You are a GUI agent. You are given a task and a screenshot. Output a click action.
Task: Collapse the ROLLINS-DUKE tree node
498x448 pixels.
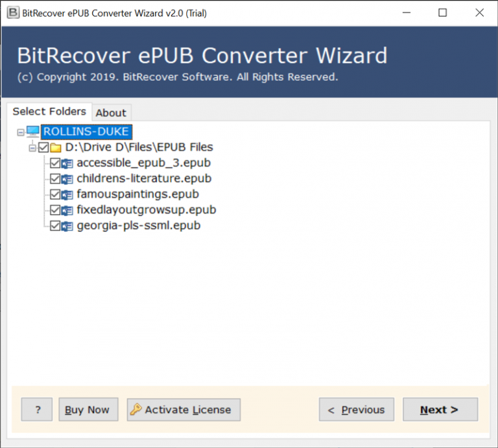tap(21, 132)
